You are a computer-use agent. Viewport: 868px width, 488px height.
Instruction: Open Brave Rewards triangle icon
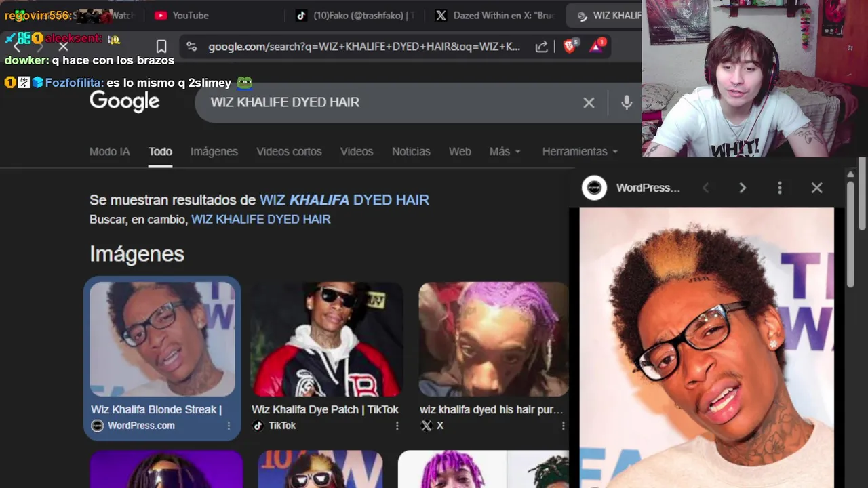pos(597,46)
